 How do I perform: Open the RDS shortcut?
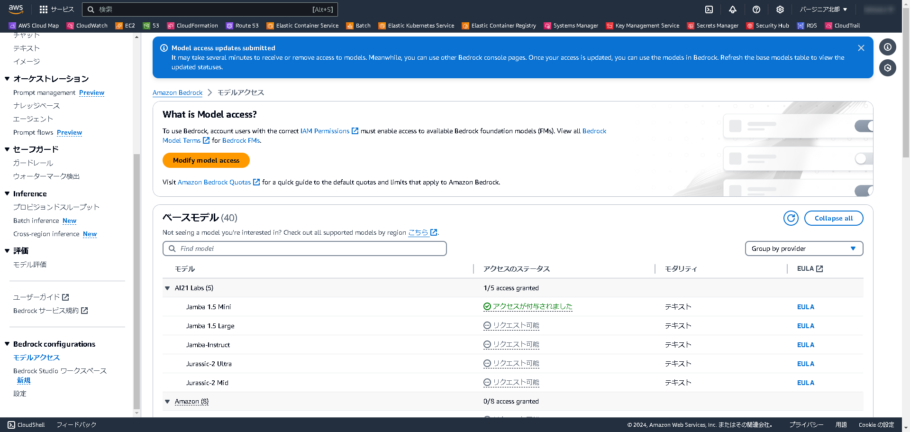807,26
